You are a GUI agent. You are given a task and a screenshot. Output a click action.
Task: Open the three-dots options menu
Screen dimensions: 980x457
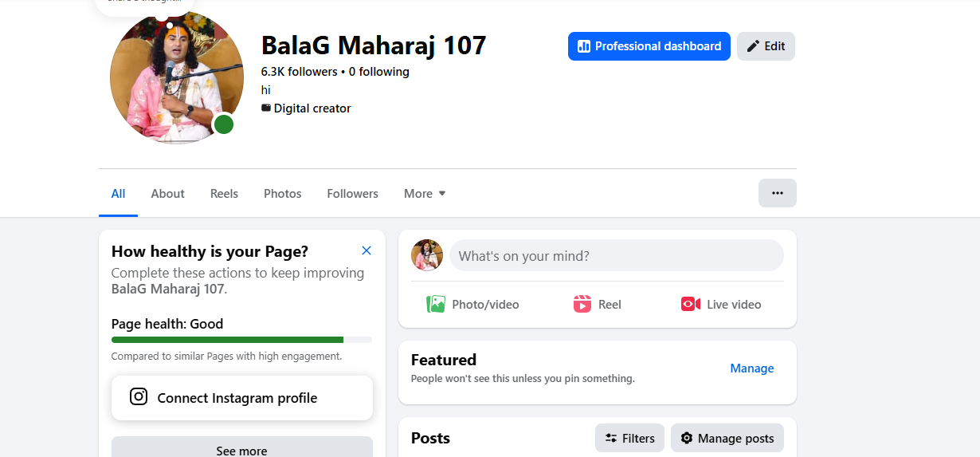coord(778,193)
